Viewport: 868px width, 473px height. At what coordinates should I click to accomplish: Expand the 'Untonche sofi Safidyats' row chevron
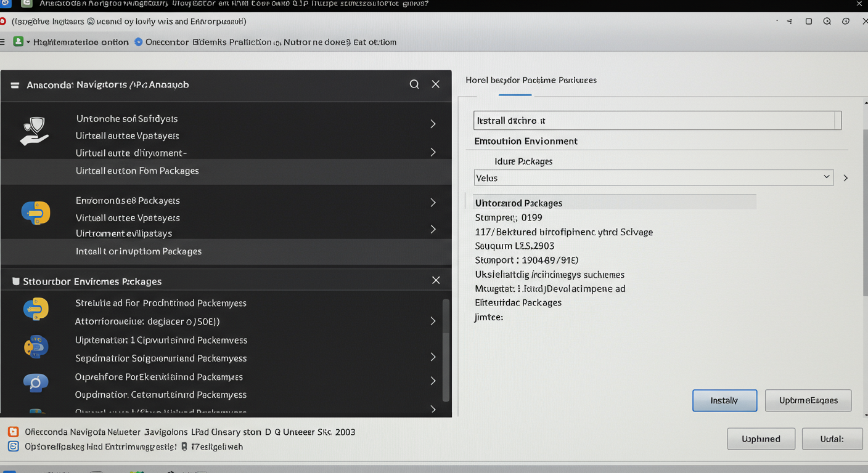(x=433, y=124)
